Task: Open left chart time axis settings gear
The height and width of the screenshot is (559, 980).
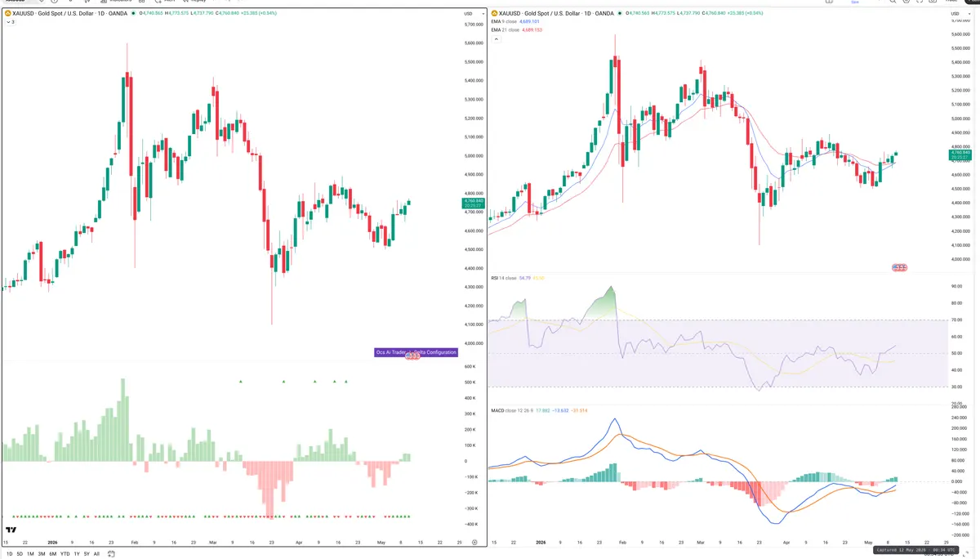Action: click(x=474, y=543)
